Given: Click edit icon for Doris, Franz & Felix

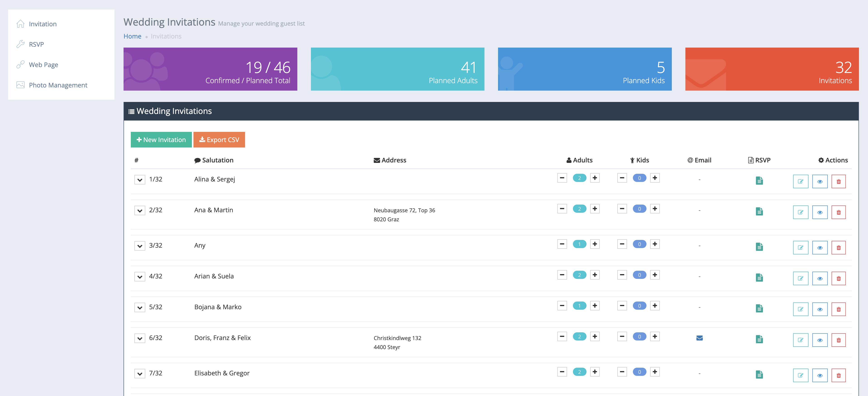Looking at the screenshot, I should 800,340.
